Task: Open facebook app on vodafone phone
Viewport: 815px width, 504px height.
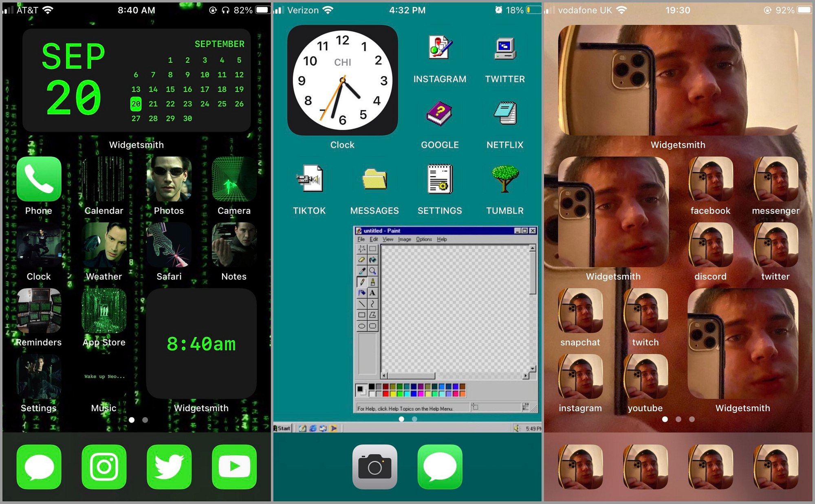Action: pyautogui.click(x=711, y=179)
